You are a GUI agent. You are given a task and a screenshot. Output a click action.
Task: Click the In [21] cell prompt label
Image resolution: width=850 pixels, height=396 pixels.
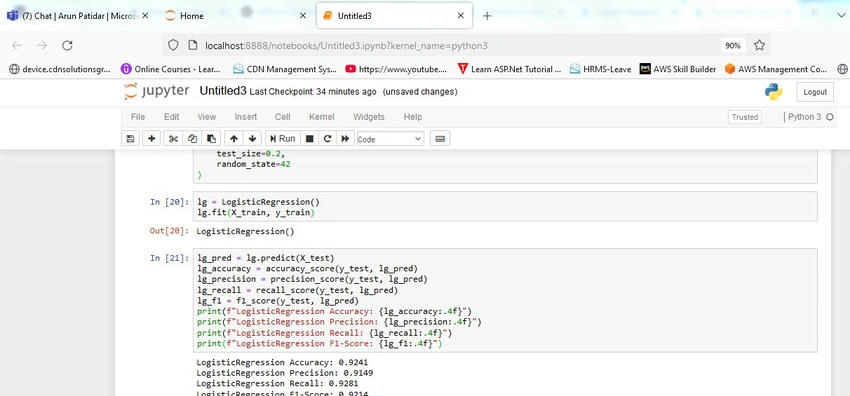click(x=169, y=258)
